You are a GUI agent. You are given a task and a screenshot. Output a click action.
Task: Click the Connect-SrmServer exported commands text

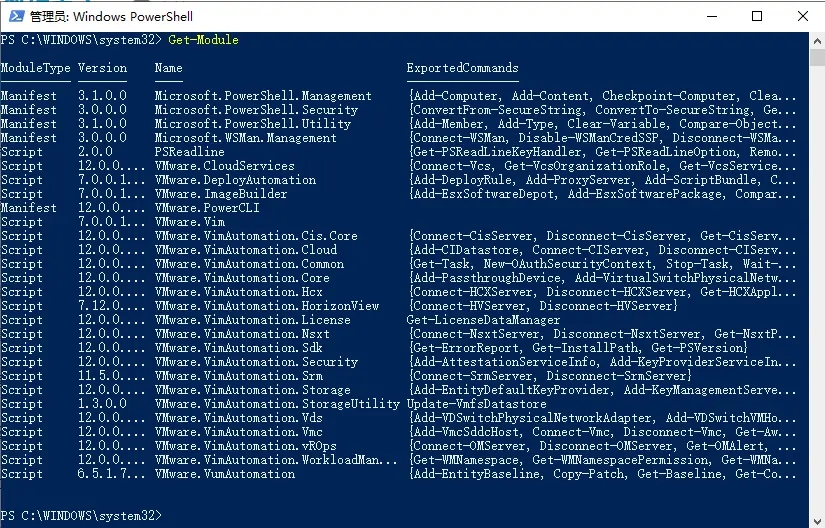click(x=550, y=376)
